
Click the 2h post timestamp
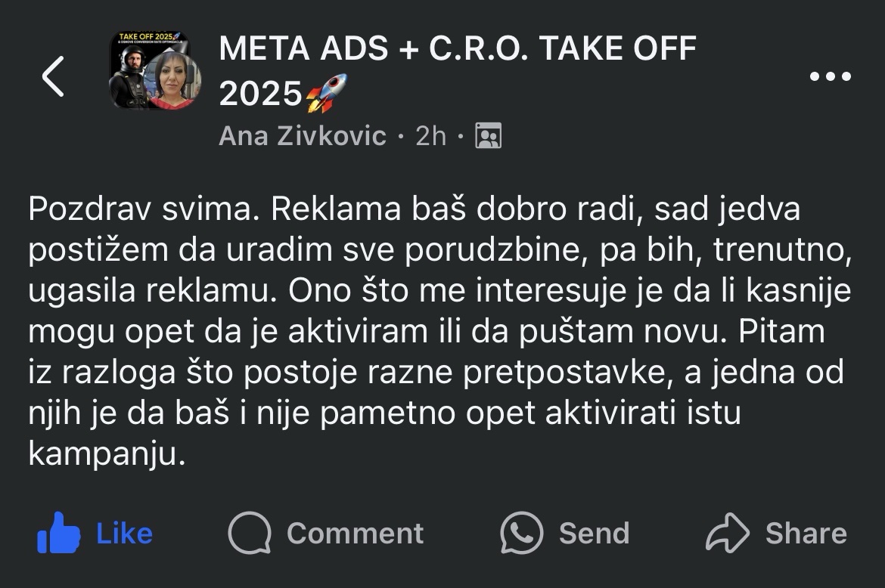(431, 136)
